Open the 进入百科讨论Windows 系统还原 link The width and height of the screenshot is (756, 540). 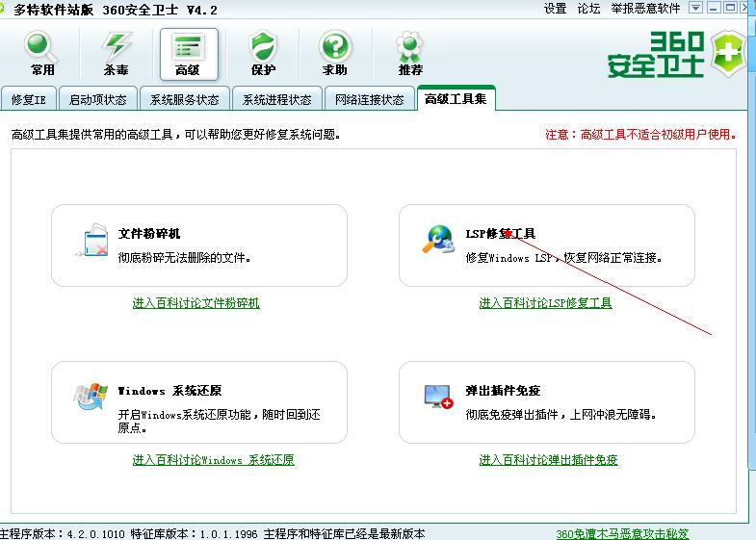tap(213, 460)
